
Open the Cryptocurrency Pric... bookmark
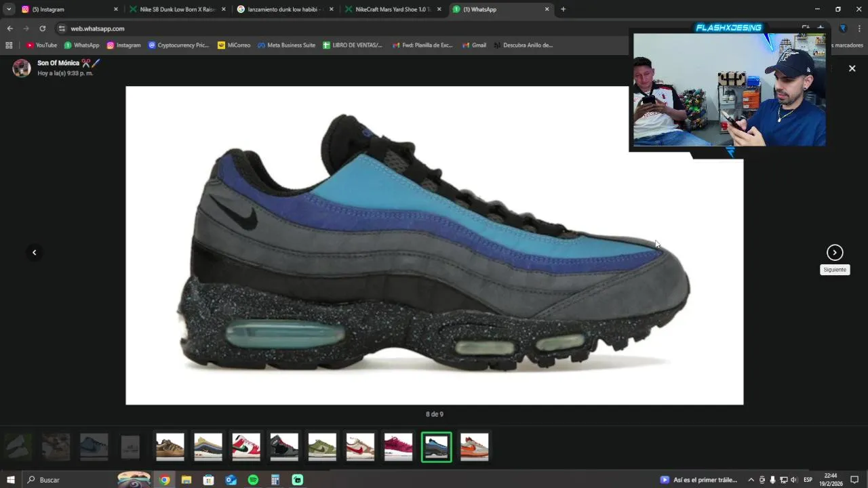click(x=178, y=45)
